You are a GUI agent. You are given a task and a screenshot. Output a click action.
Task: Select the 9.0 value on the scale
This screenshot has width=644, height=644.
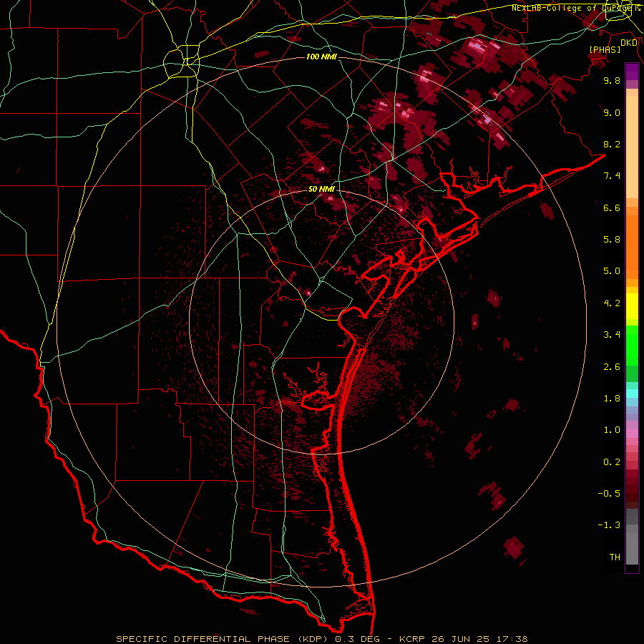(612, 112)
